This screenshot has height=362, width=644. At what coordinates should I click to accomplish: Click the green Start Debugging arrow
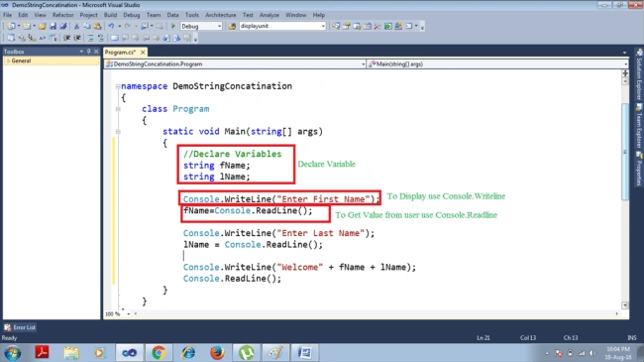coord(173,26)
